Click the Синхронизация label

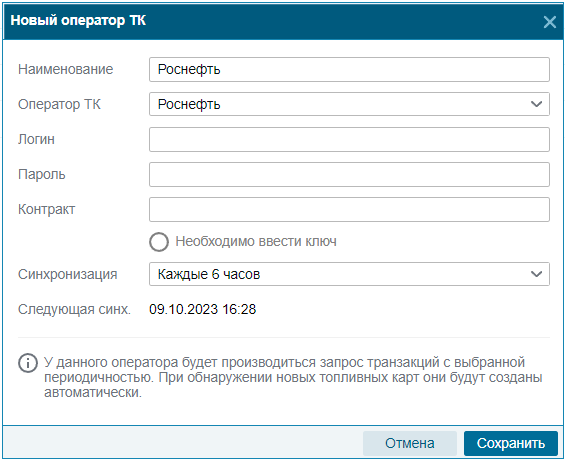(68, 274)
